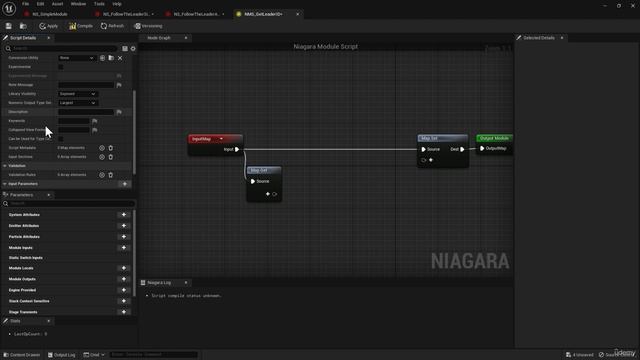Open the InputMap node dropdown arrow
Screen dimensions: 640x360
tap(221, 139)
